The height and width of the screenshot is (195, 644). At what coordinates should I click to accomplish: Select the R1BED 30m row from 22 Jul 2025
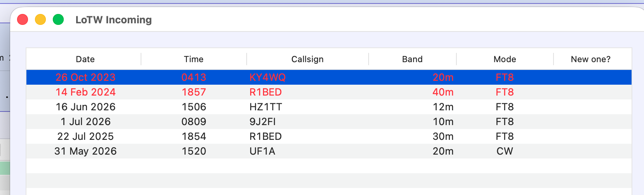[329, 136]
